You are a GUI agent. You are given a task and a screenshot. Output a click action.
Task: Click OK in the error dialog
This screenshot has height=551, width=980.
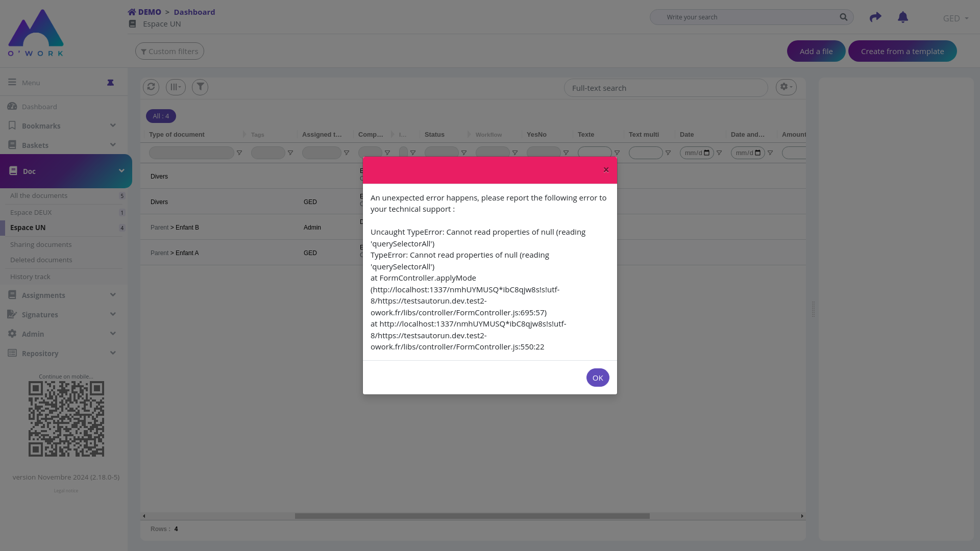point(598,378)
